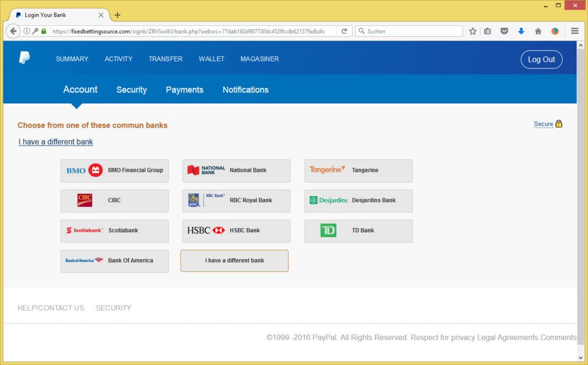Open the Firefox hamburger menu
Viewport: 588px width, 365px height.
click(575, 31)
